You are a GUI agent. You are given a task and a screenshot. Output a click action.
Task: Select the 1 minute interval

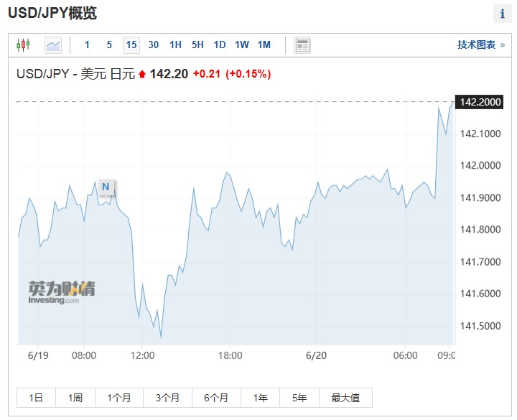87,45
